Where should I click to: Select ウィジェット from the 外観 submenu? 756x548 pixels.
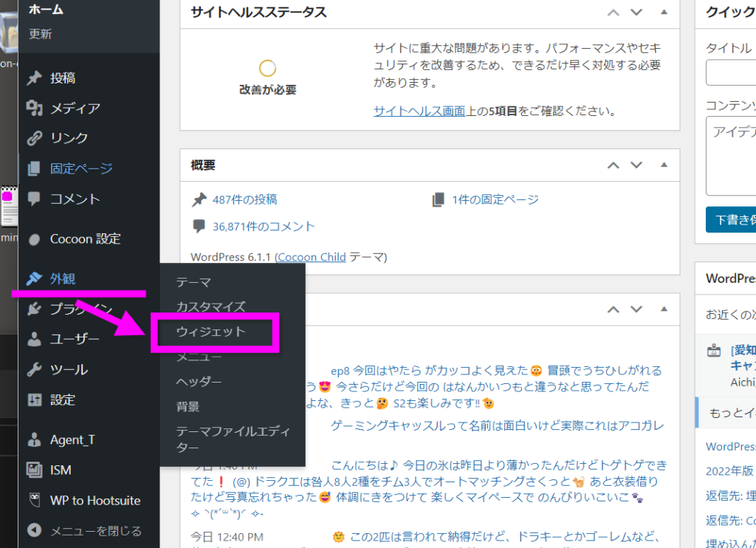coord(210,332)
